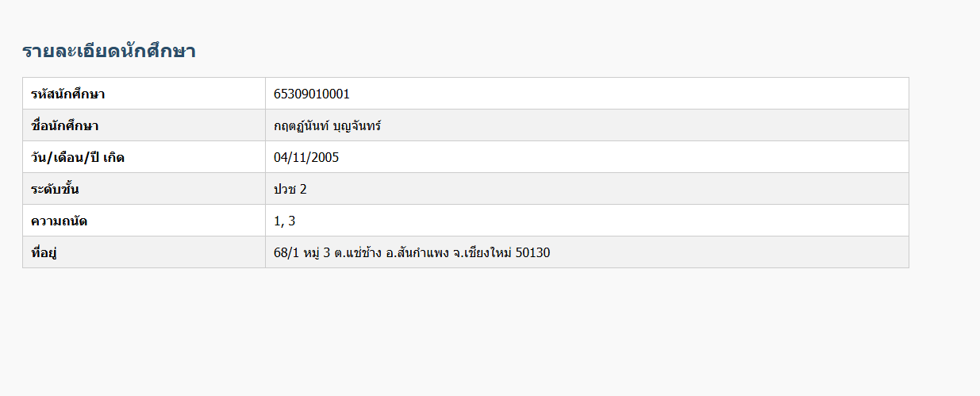Click the ต.แช่ช้าง subdistrict text

(x=358, y=253)
